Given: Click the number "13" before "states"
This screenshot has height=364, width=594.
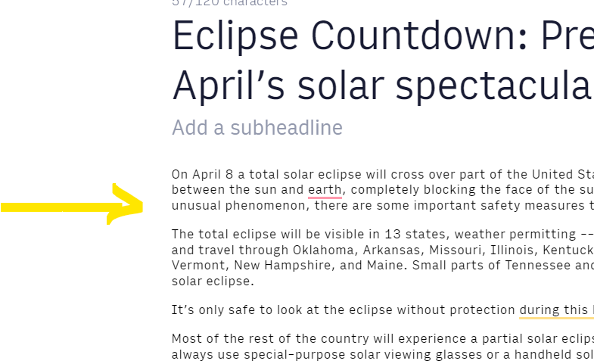Looking at the screenshot, I should (x=393, y=234).
